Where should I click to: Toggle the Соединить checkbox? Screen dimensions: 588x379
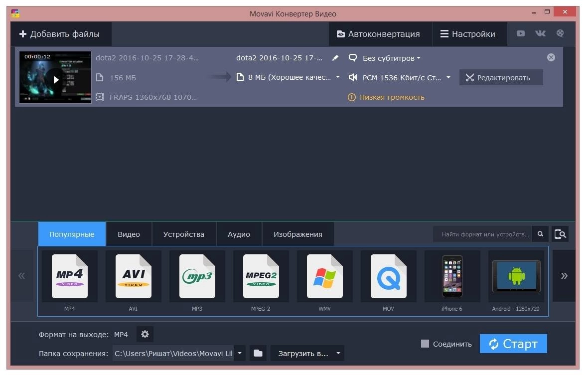[425, 344]
